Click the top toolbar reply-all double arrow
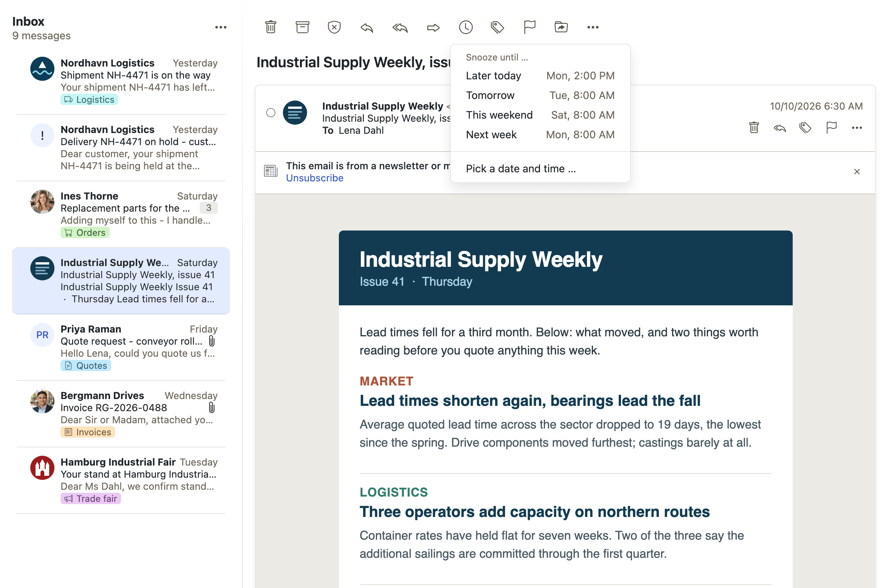 (400, 28)
